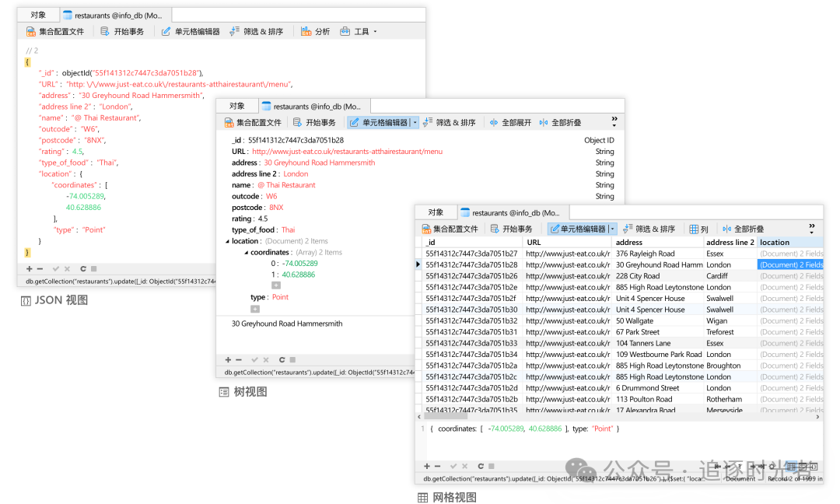The height and width of the screenshot is (504, 840).
Task: Switch to tree view mode icon in status bar
Action: [802, 467]
